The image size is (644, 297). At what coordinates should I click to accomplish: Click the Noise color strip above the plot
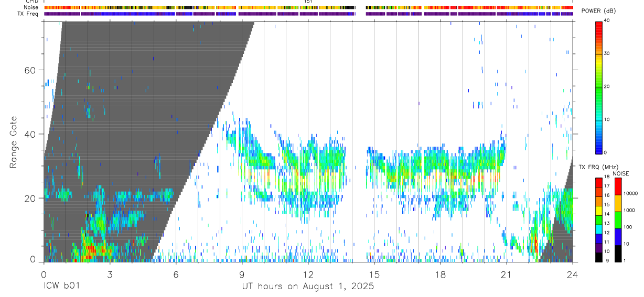[308, 7]
